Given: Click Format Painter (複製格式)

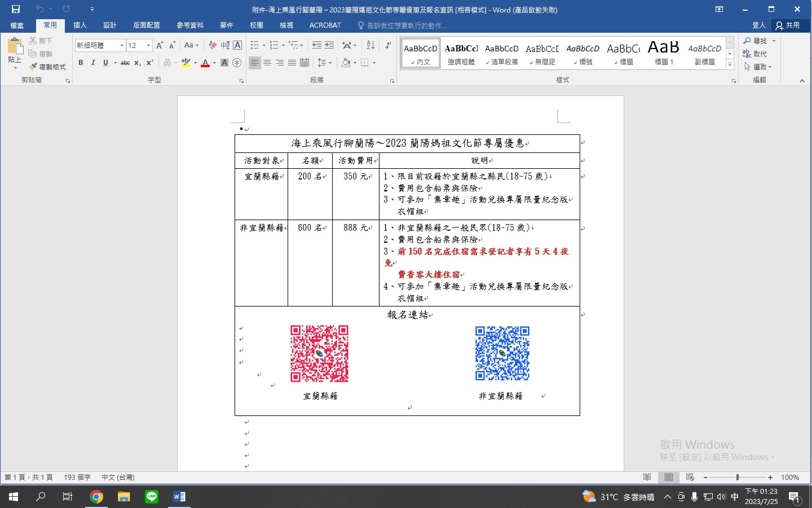Looking at the screenshot, I should tap(47, 67).
